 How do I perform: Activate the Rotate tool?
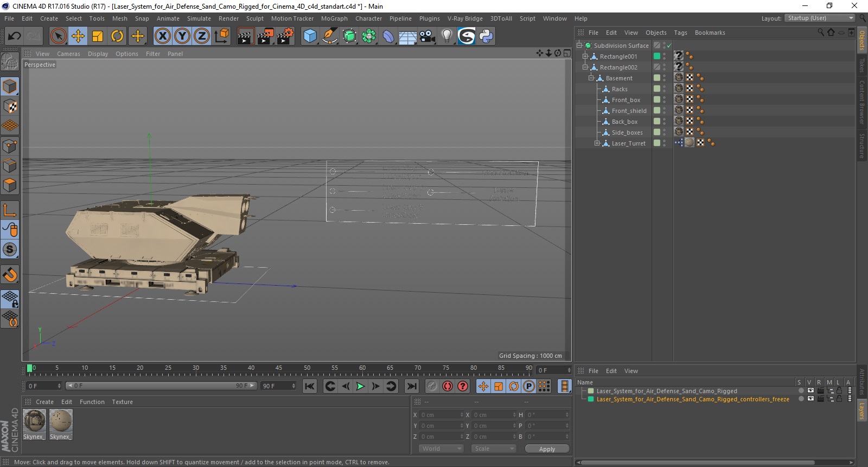point(117,36)
